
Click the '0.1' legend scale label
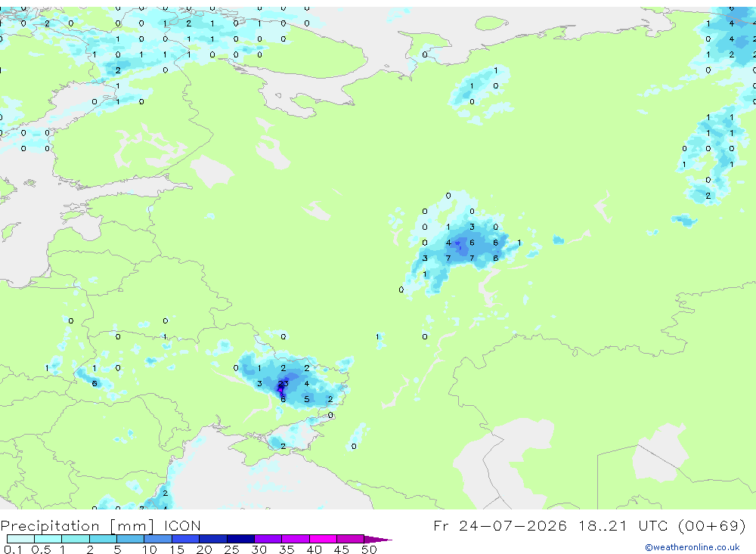click(x=13, y=549)
